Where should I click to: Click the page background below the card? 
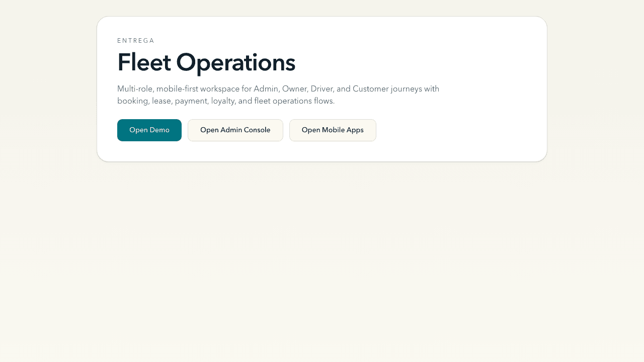tap(322, 251)
